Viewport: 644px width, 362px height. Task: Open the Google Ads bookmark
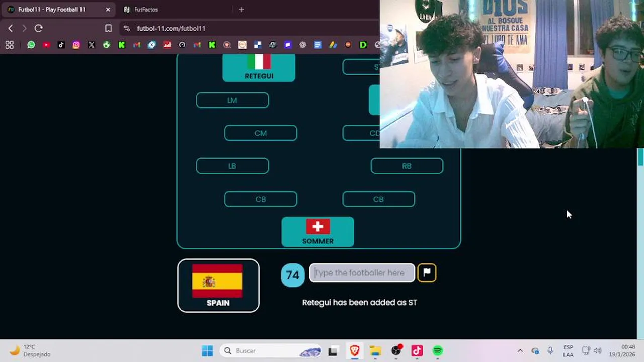333,45
